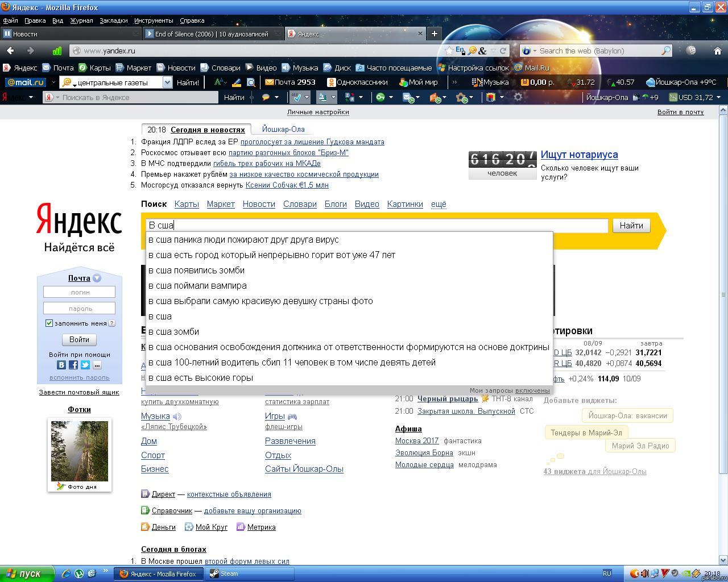Open the green key icon dropdown

tap(390, 97)
